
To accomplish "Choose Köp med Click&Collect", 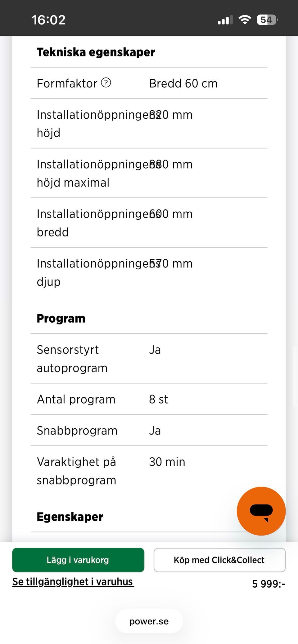I will [x=219, y=560].
